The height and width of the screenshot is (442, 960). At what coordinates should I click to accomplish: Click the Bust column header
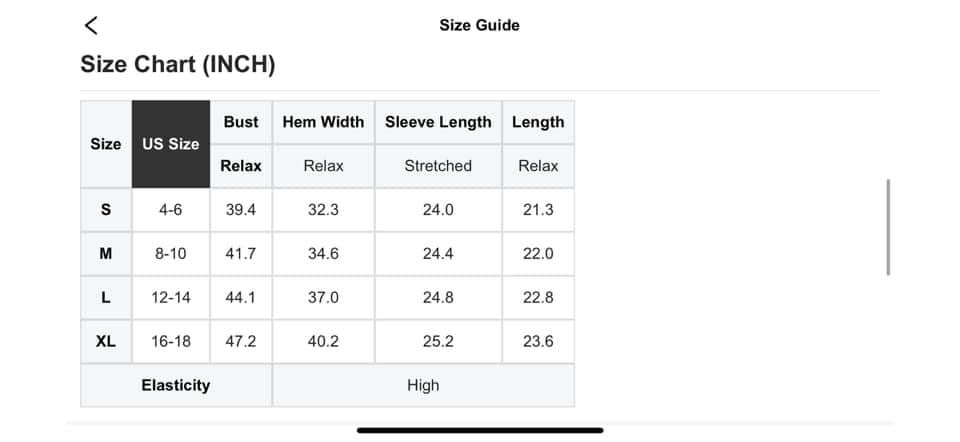(x=241, y=122)
